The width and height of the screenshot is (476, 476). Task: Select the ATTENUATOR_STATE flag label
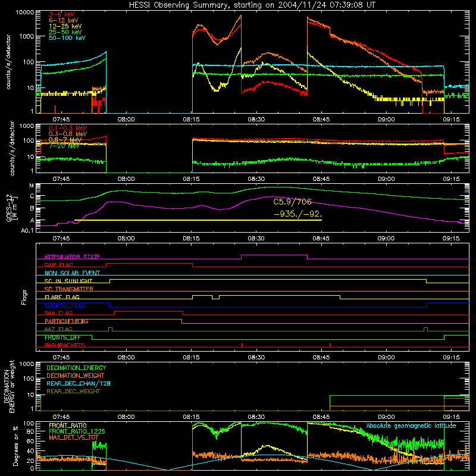pos(72,257)
